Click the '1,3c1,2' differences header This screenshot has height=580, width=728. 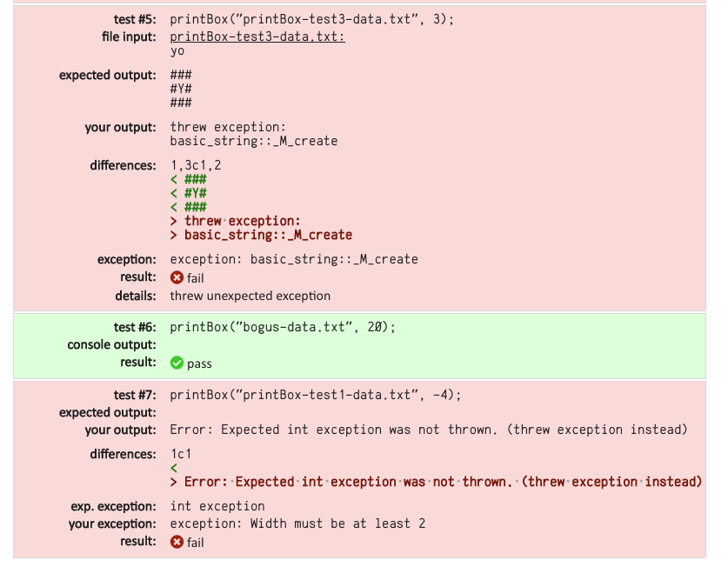click(196, 165)
